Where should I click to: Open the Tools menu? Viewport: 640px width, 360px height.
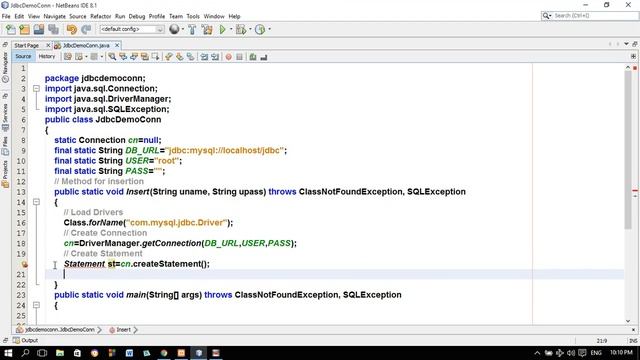(x=193, y=16)
